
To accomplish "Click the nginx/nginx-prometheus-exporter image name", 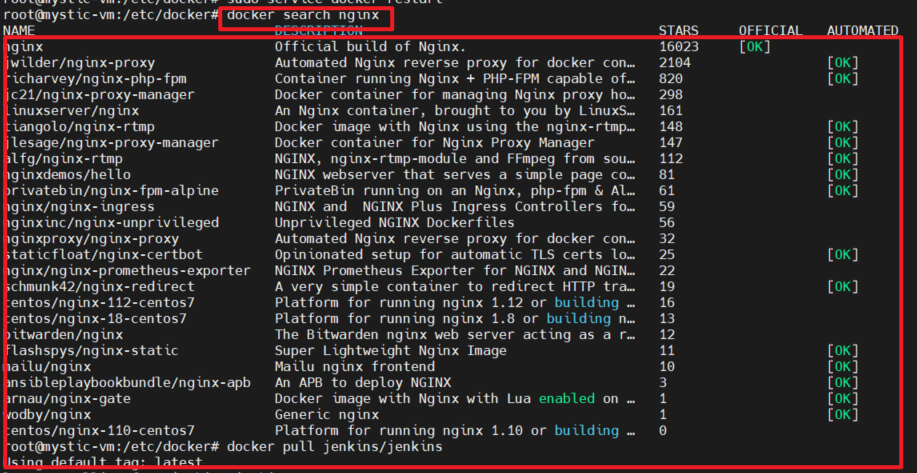I will tap(127, 271).
